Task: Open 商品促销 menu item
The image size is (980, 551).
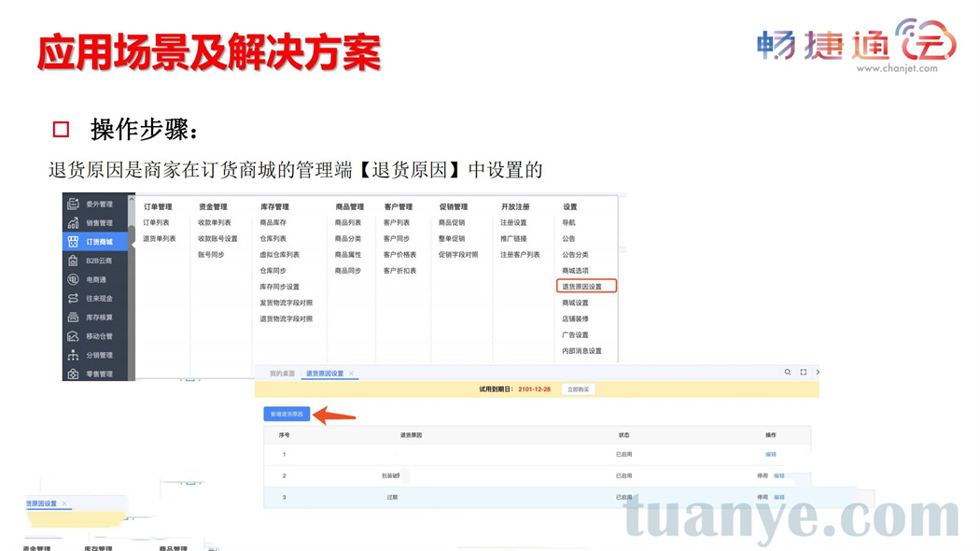Action: (x=452, y=222)
